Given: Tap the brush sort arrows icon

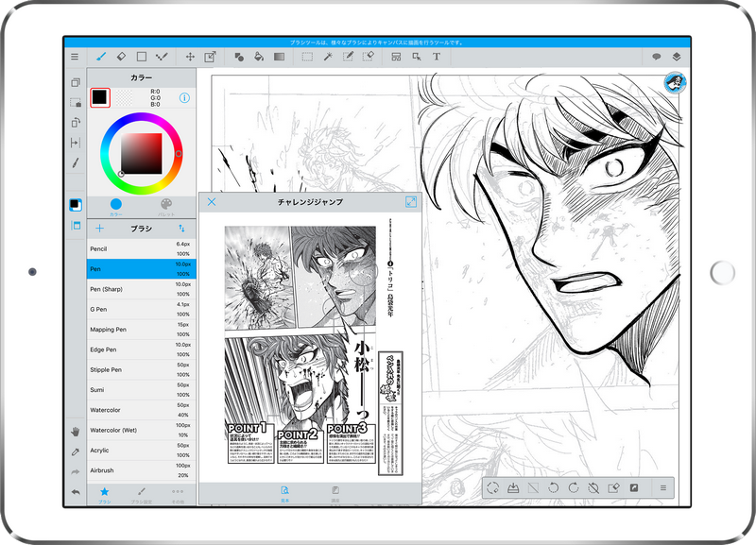Looking at the screenshot, I should [x=181, y=229].
